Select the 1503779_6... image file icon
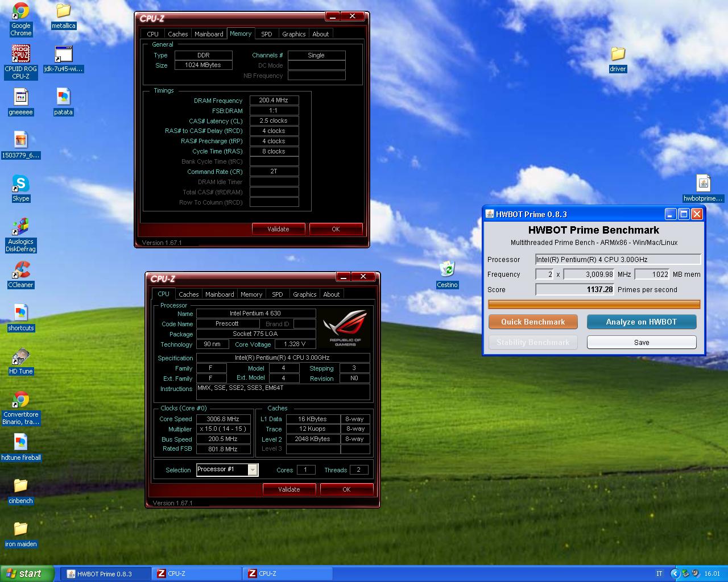The image size is (728, 582). pos(21,145)
